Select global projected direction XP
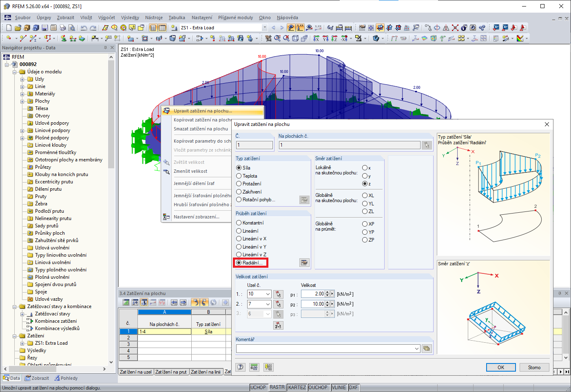Screen dimensions: 571x392 (x=368, y=224)
